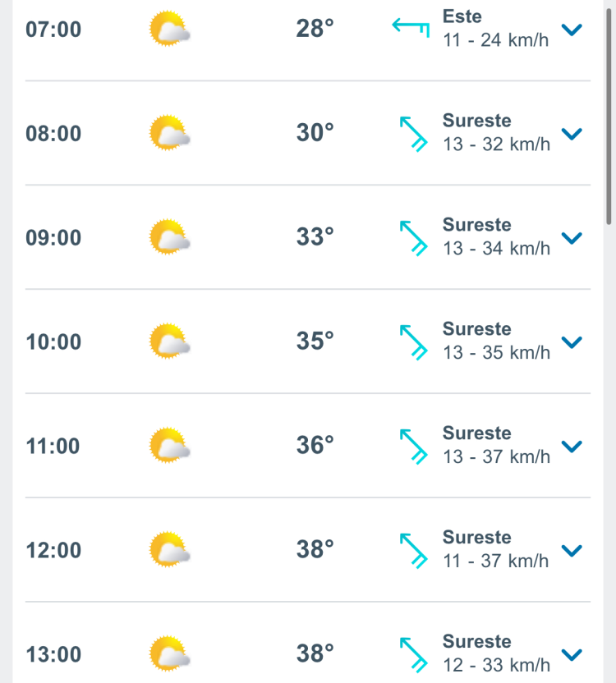Expand the 13:00 forecast details chevron
Image resolution: width=616 pixels, height=683 pixels.
click(x=572, y=654)
